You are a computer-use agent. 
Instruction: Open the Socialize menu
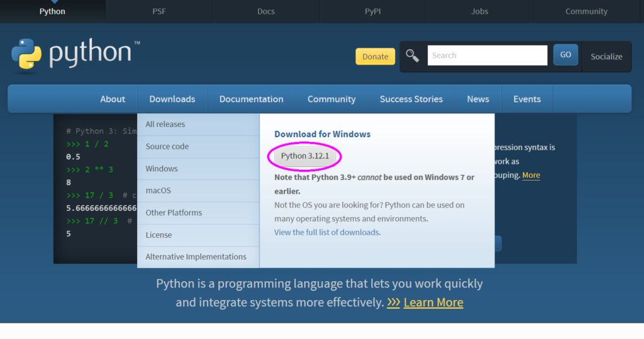(x=606, y=57)
